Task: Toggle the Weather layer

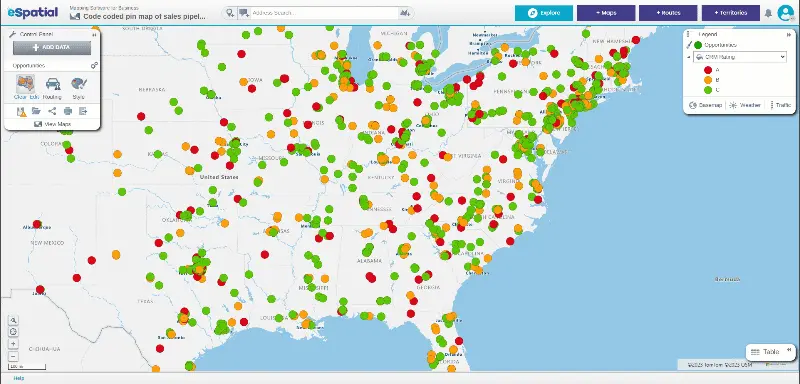Action: (745, 105)
